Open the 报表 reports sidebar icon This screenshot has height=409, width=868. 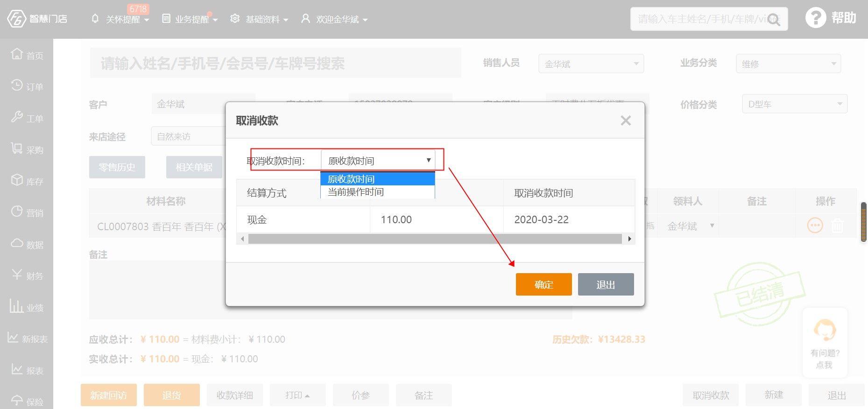(x=17, y=369)
